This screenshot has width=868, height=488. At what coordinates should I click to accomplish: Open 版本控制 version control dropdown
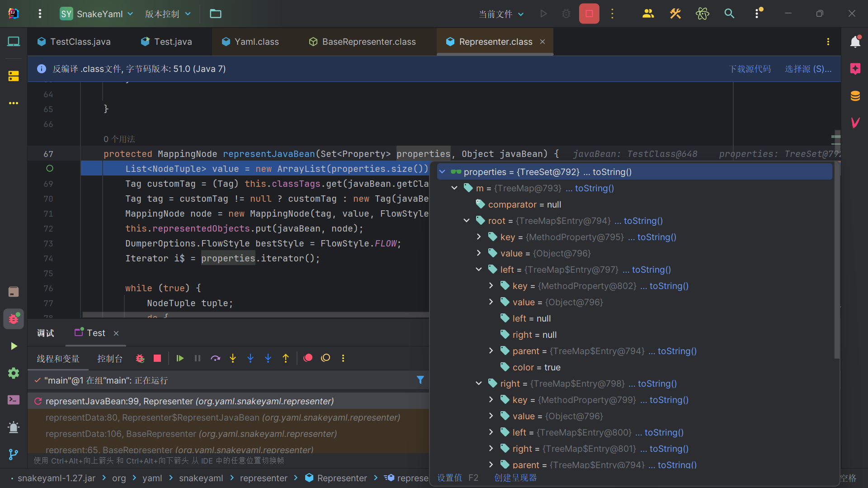click(168, 14)
